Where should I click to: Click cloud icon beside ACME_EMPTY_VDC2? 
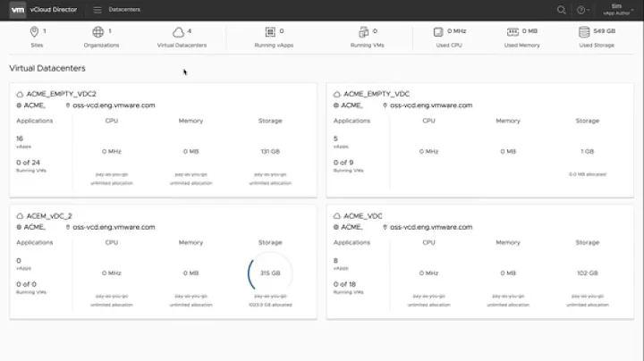[20, 94]
